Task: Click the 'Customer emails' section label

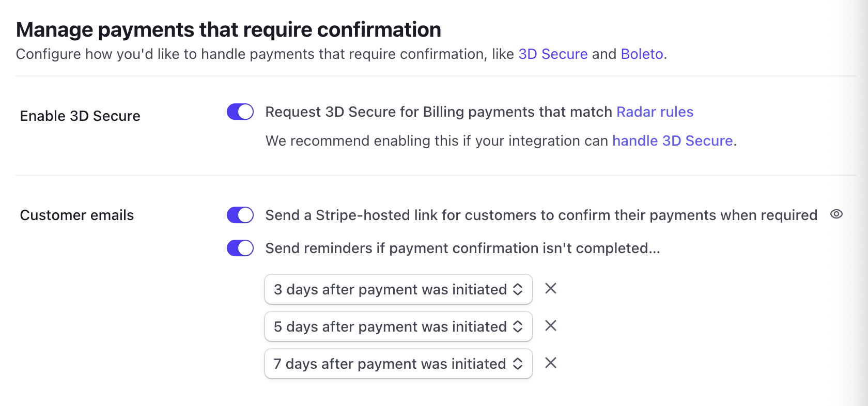Action: tap(76, 215)
